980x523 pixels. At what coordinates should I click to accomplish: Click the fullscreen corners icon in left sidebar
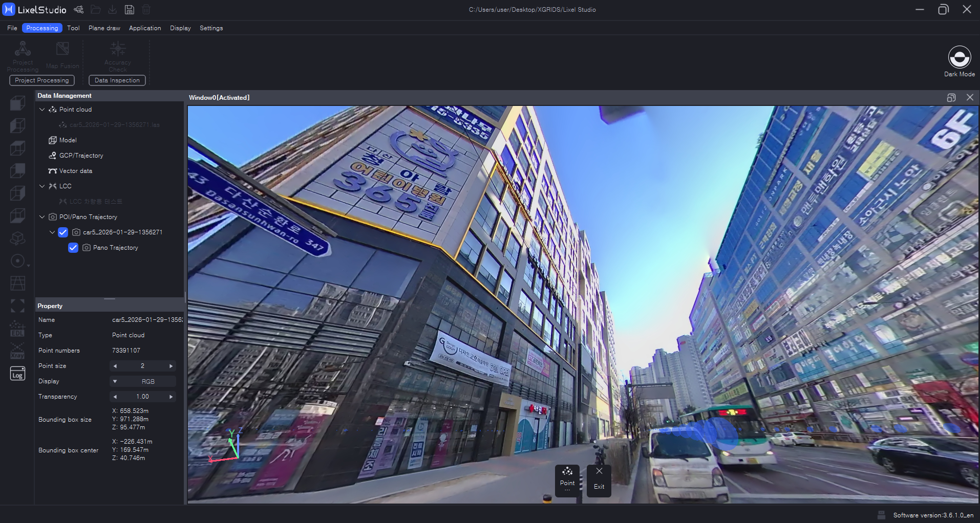pos(18,306)
